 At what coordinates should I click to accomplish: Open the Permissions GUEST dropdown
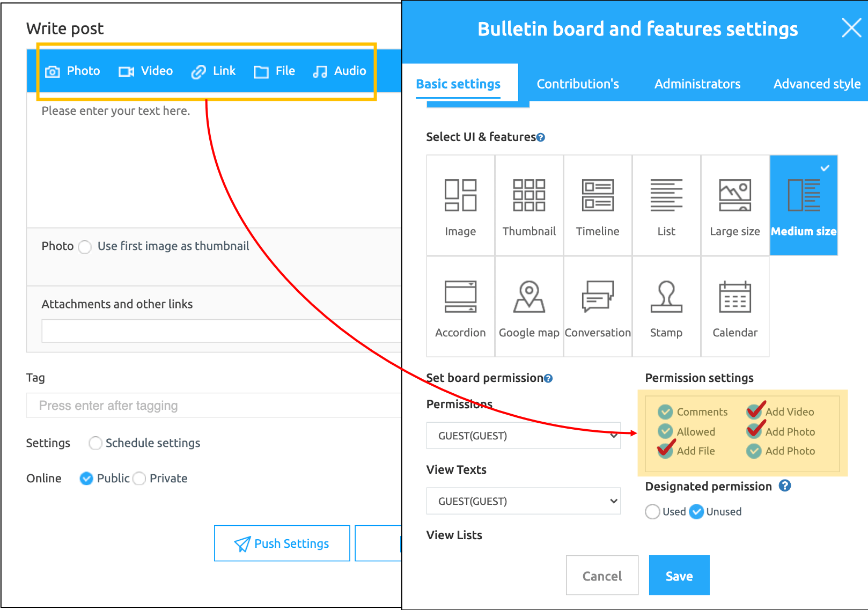(x=523, y=436)
